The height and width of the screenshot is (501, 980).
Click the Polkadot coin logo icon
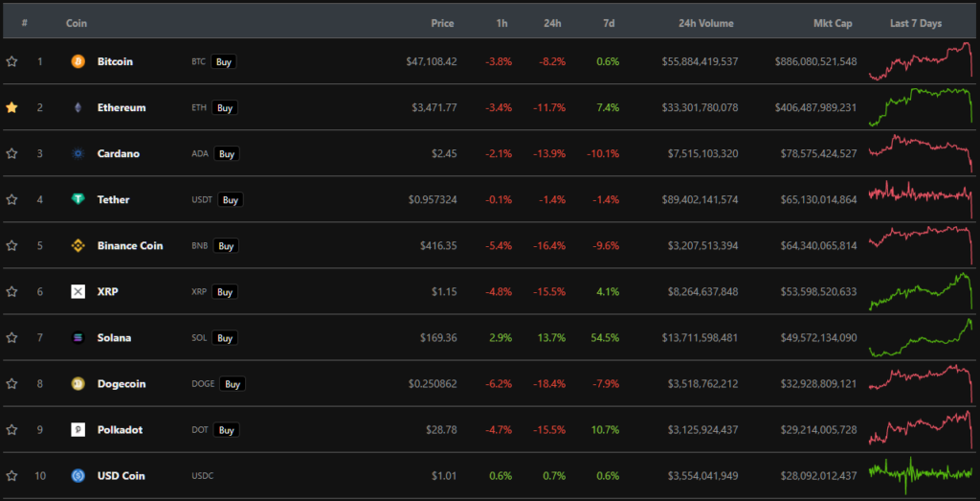78,429
